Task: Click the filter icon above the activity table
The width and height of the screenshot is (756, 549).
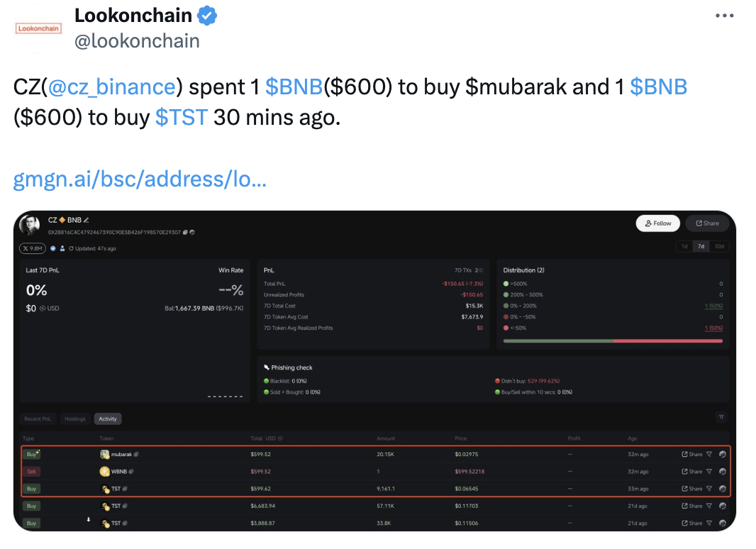Action: (721, 417)
